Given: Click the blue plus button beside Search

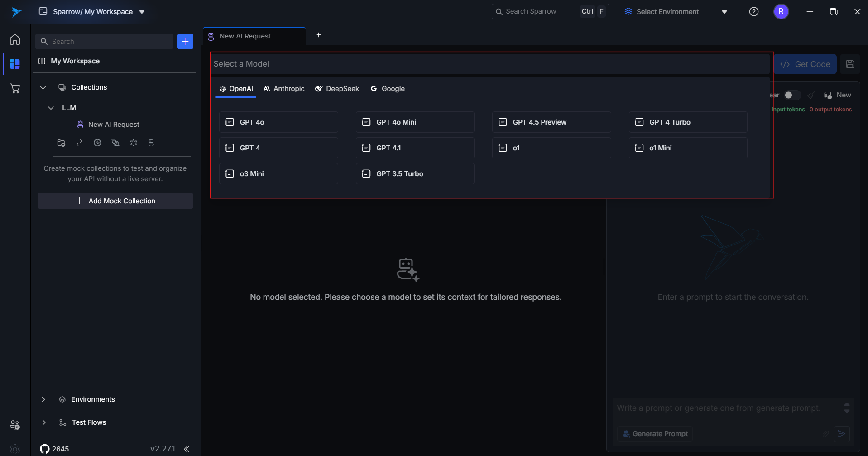Looking at the screenshot, I should pyautogui.click(x=185, y=41).
